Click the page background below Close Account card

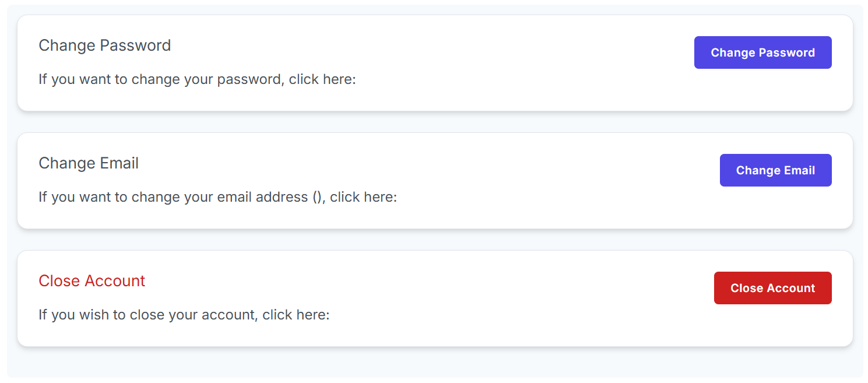click(435, 363)
